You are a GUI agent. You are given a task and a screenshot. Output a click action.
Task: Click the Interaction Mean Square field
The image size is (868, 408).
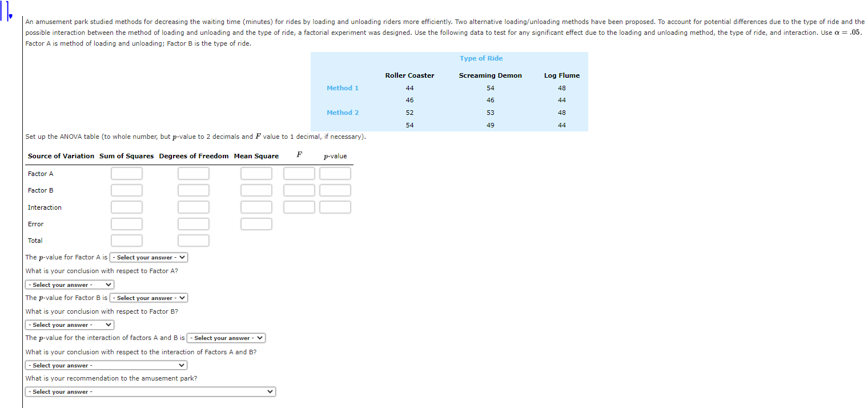(256, 206)
